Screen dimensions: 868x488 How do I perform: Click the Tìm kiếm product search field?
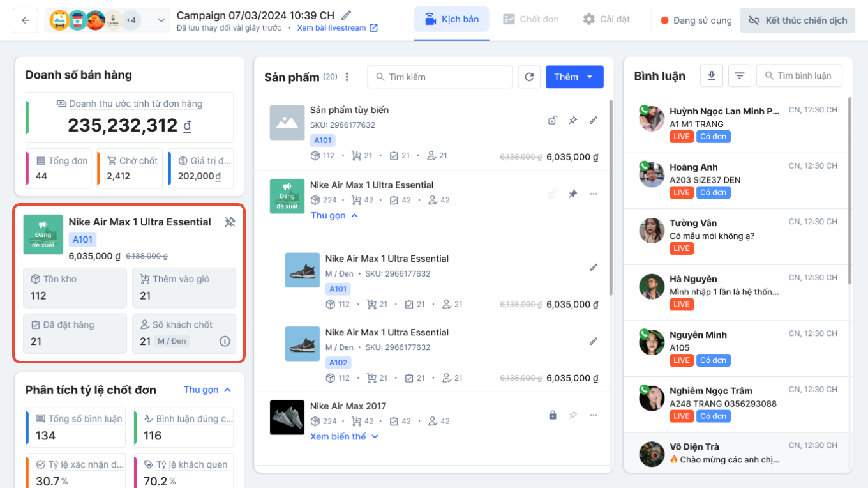tap(440, 77)
